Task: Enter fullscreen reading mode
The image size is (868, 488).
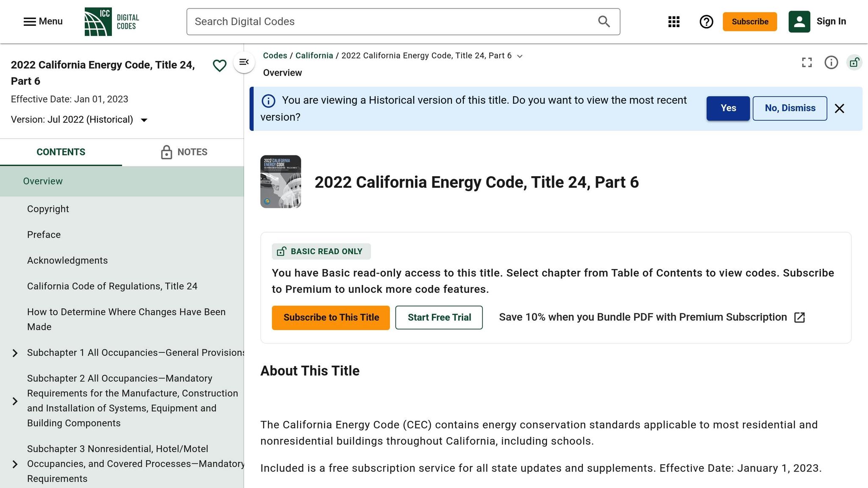Action: pyautogui.click(x=807, y=63)
